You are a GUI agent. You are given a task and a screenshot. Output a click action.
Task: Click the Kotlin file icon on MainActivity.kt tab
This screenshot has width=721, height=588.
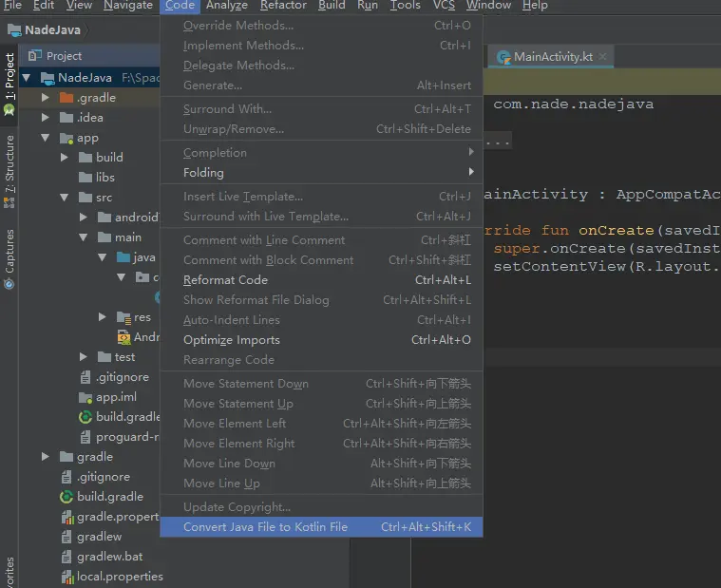pos(503,57)
